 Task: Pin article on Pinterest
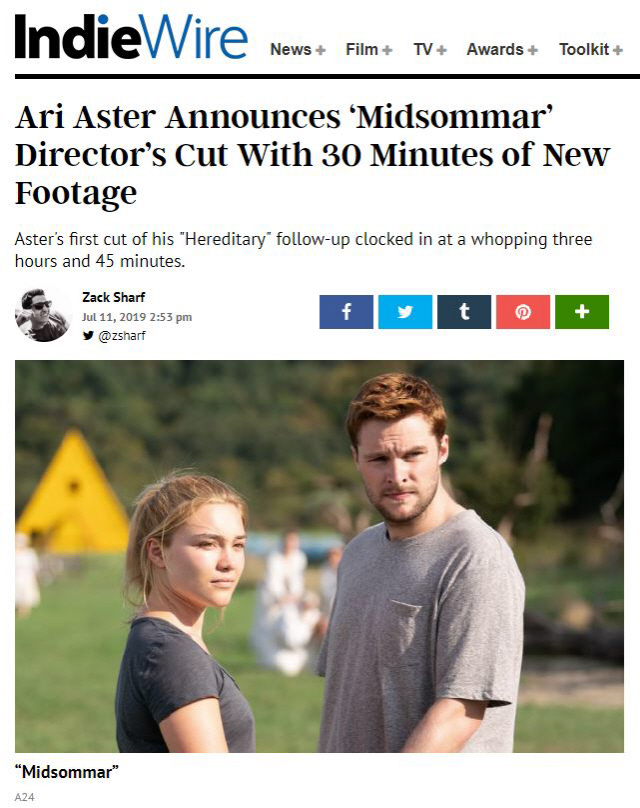(x=523, y=312)
